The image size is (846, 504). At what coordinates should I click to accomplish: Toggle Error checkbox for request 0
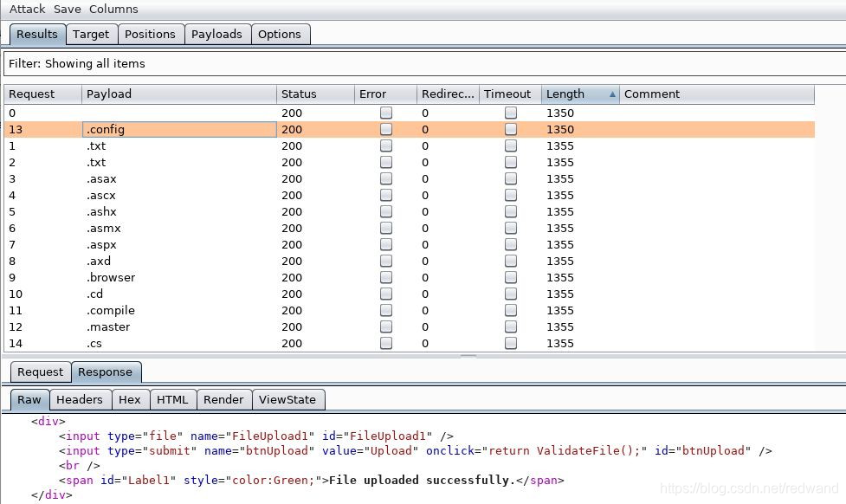(x=386, y=113)
